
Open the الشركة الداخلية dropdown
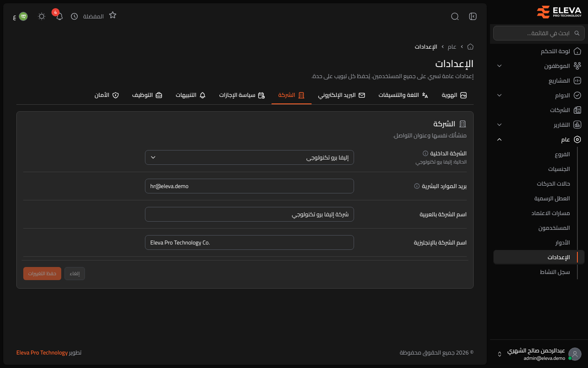249,157
